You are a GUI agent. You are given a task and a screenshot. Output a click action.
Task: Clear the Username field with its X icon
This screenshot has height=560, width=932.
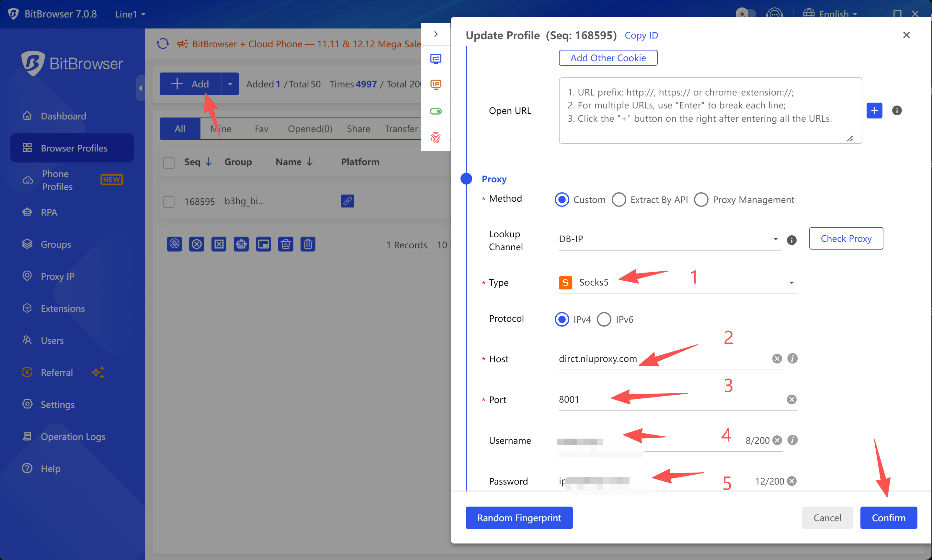pyautogui.click(x=777, y=440)
